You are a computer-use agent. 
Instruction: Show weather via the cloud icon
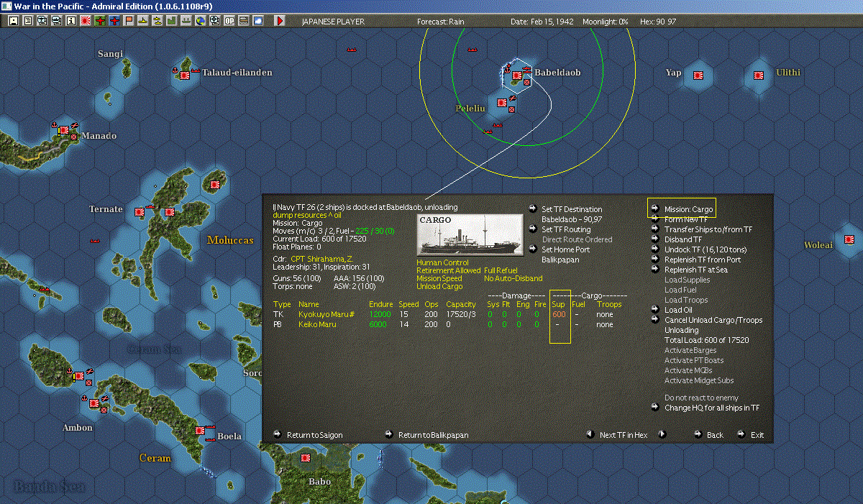(x=258, y=22)
